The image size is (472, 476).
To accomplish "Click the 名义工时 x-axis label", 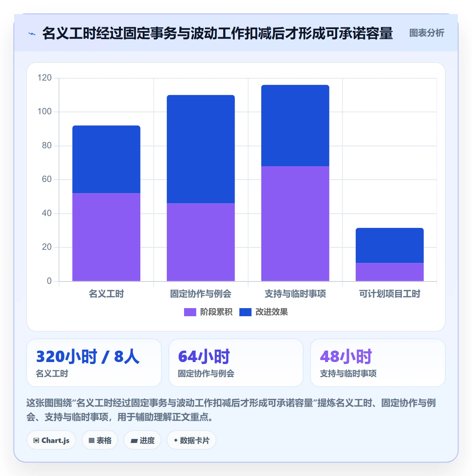I will pyautogui.click(x=106, y=294).
